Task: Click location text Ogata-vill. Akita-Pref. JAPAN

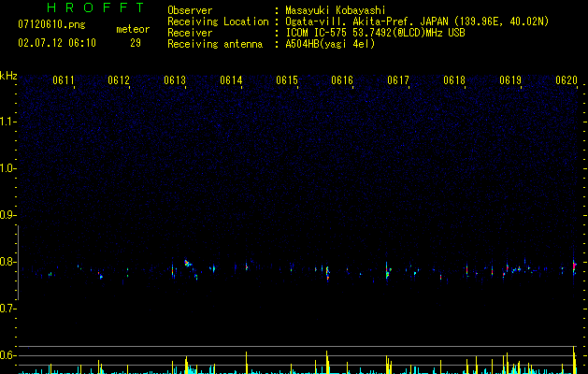Action: click(366, 22)
